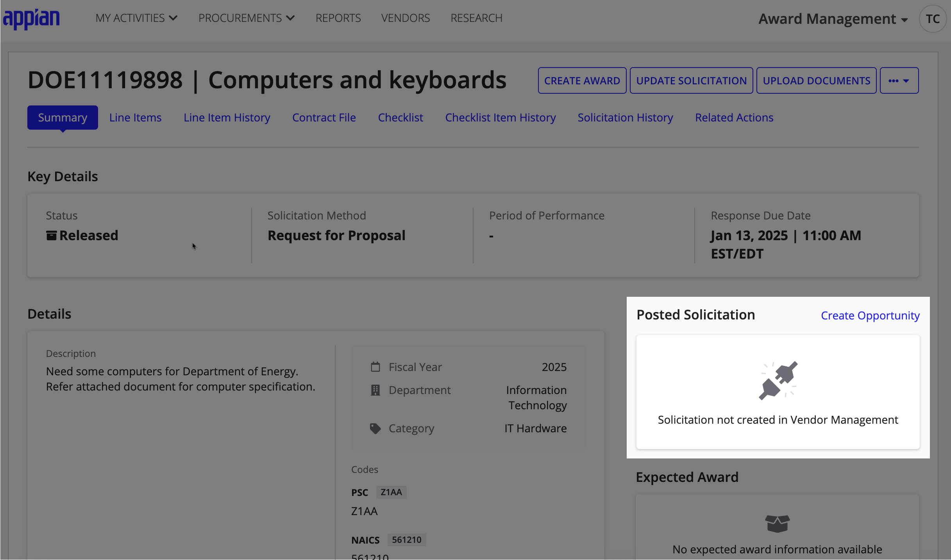Image resolution: width=951 pixels, height=560 pixels.
Task: Switch to the Checklist tab
Action: click(400, 117)
